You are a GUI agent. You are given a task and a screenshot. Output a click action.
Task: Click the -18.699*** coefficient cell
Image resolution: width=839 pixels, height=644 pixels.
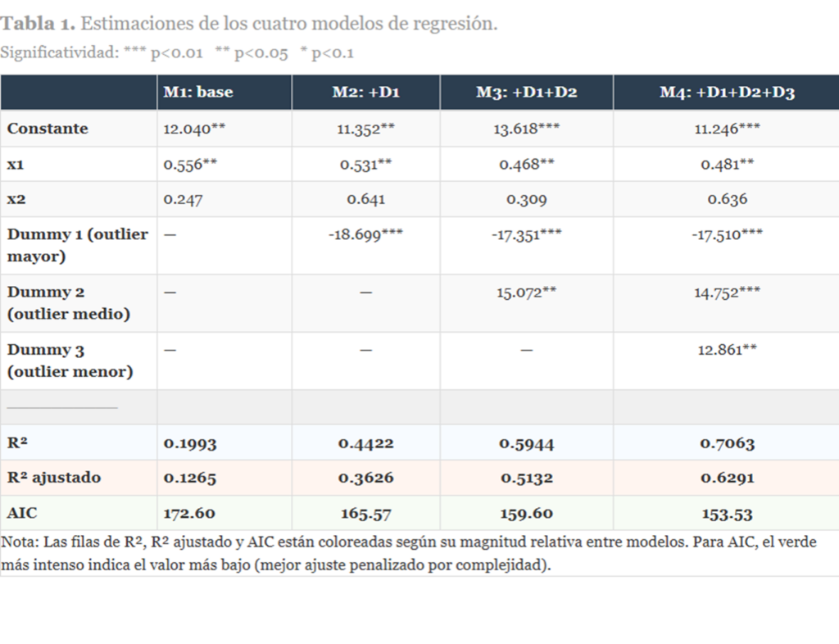(x=365, y=234)
